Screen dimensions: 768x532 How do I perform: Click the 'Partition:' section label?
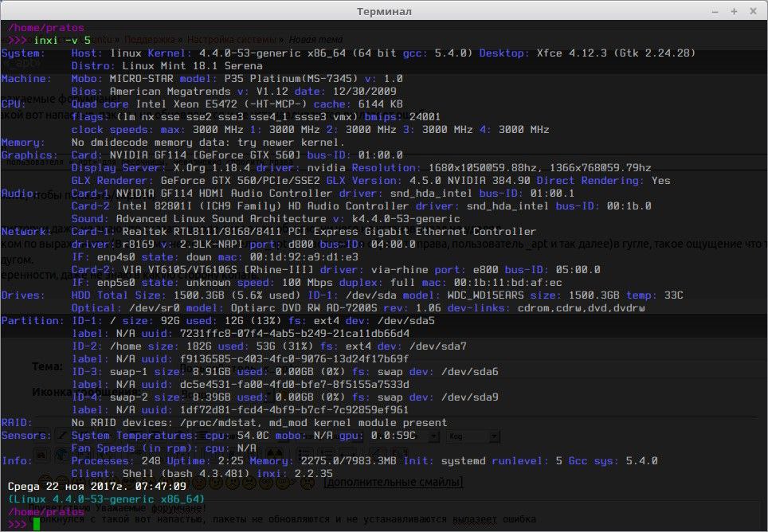coord(33,320)
